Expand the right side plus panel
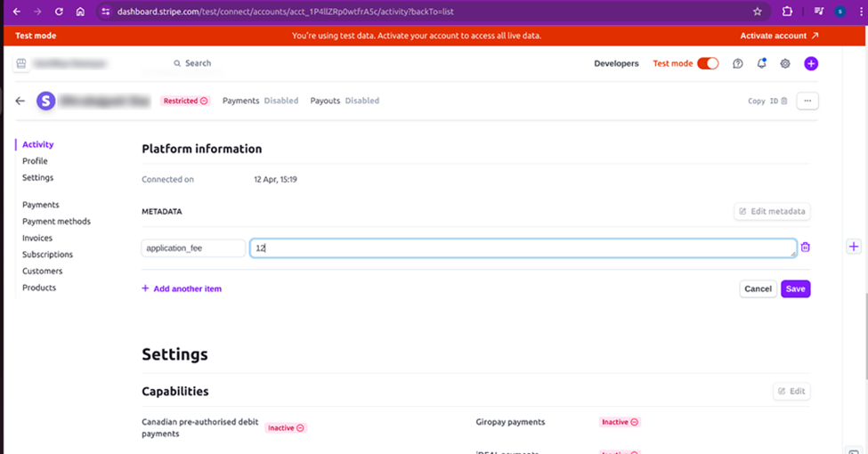Image resolution: width=868 pixels, height=454 pixels. (x=853, y=247)
